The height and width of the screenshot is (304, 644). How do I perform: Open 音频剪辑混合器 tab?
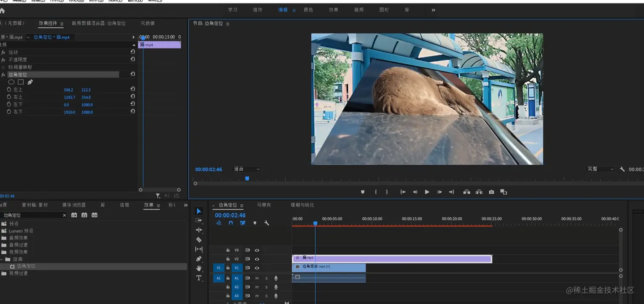coord(99,23)
